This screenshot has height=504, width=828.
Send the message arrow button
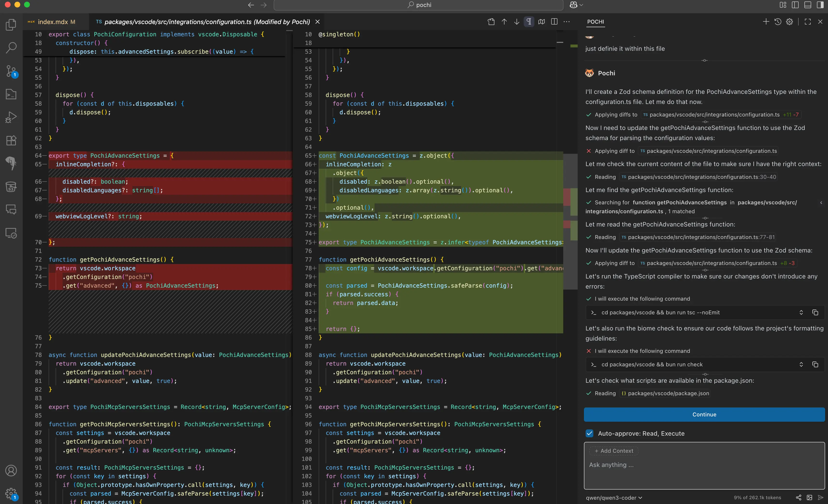(821, 498)
